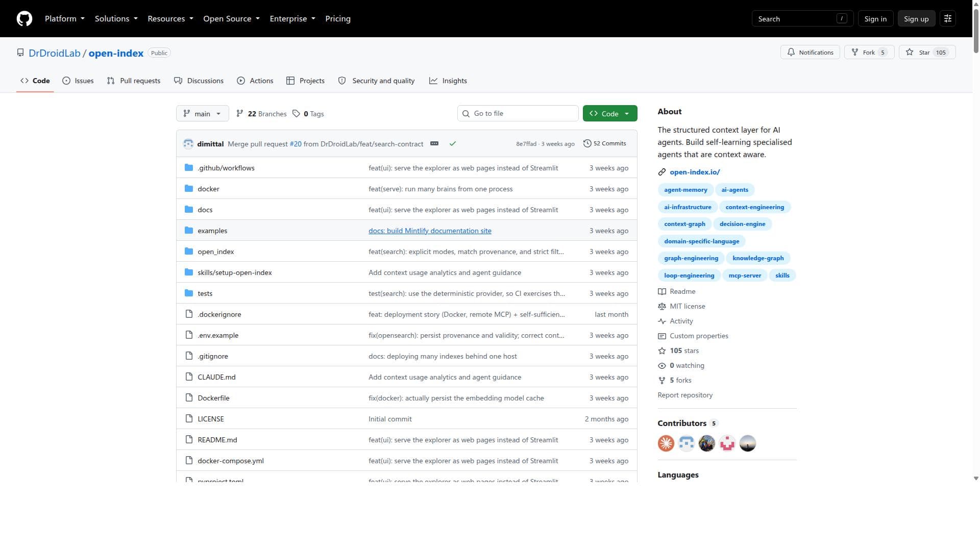Image resolution: width=980 pixels, height=551 pixels.
Task: Open the GitHub homepage logo
Action: click(24, 19)
